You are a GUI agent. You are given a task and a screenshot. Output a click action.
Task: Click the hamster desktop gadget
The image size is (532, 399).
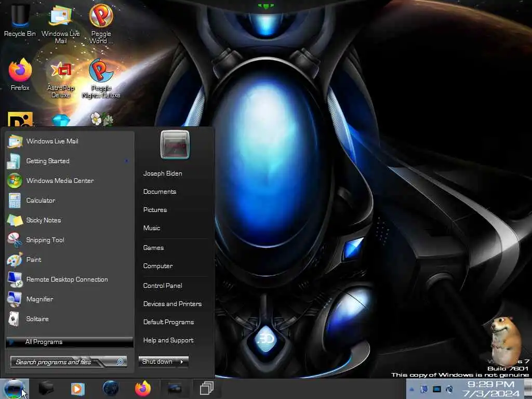[505, 341]
